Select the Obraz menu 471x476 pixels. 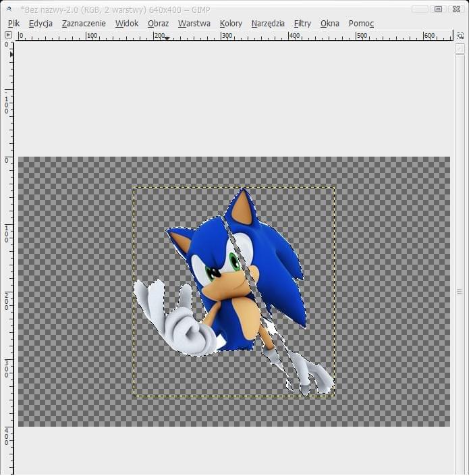tap(158, 23)
